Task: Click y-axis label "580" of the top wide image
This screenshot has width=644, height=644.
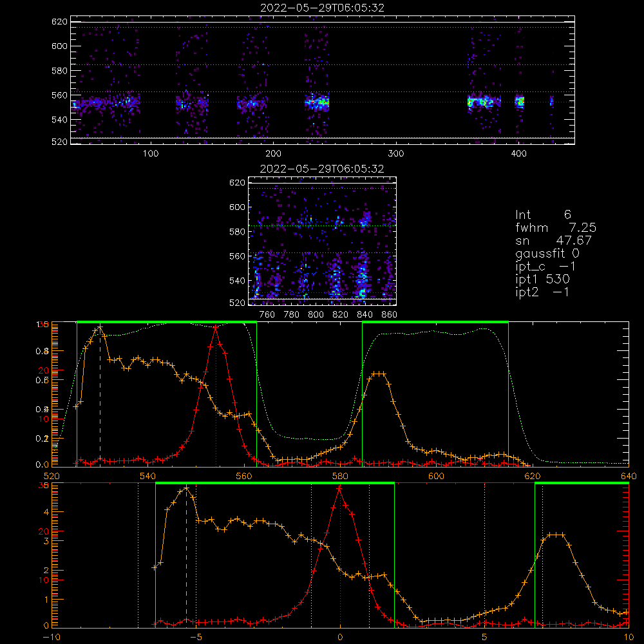Action: [x=59, y=71]
